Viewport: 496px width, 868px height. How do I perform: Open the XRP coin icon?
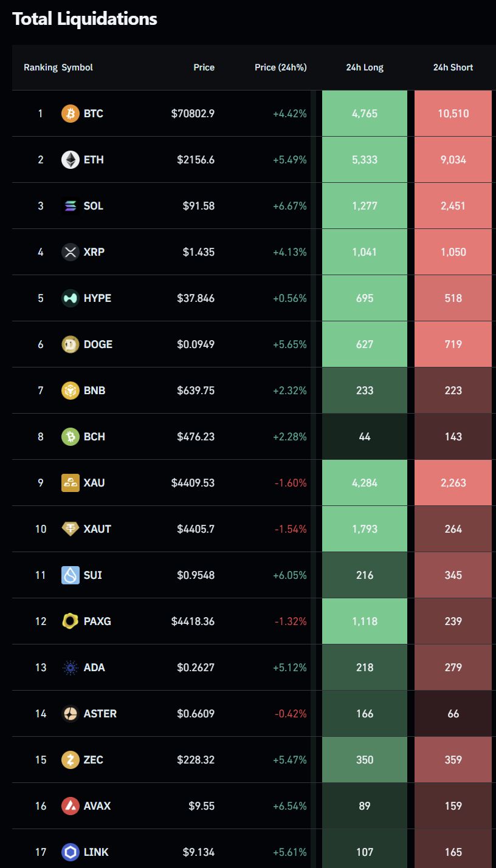71,252
